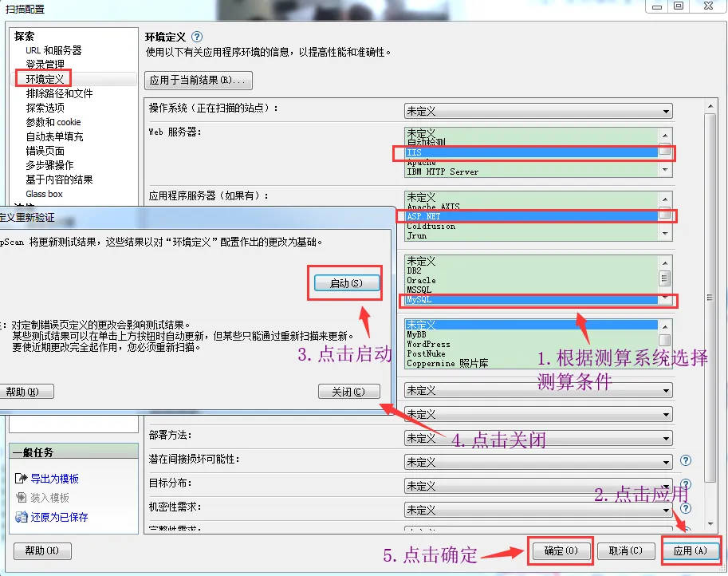Image resolution: width=728 pixels, height=576 pixels.
Task: Select PostNuke in the third-party list
Action: pos(532,354)
